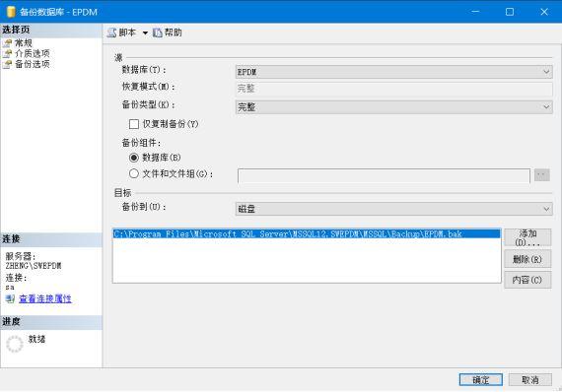562x392 pixels.
Task: Open the 备份到 dropdown showing 磁盘
Action: (393, 209)
